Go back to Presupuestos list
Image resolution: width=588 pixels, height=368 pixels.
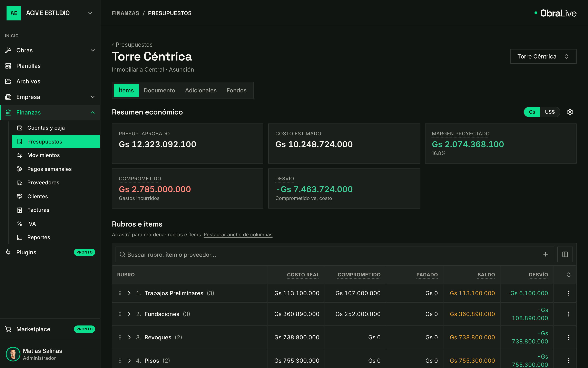(132, 45)
